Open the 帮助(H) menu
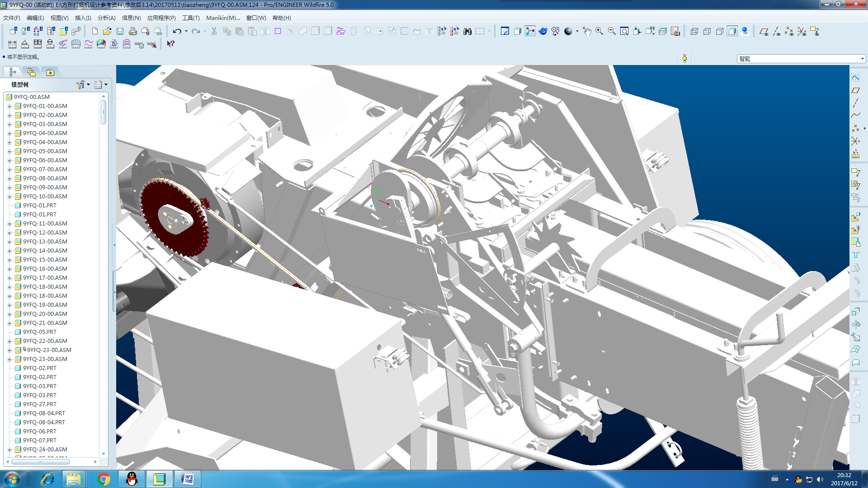 coord(282,18)
